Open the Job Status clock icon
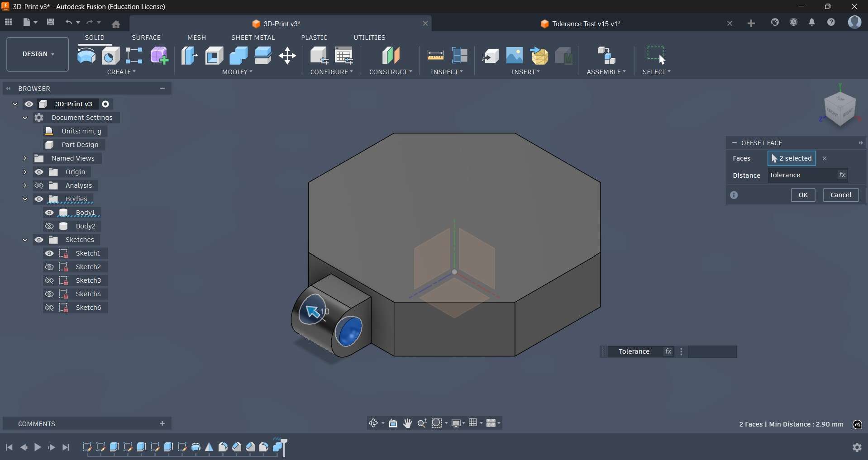This screenshot has width=868, height=460. coord(794,23)
